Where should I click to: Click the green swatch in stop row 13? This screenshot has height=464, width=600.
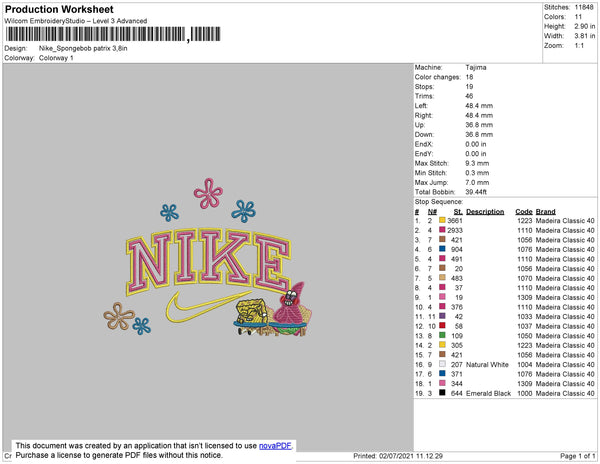(442, 335)
